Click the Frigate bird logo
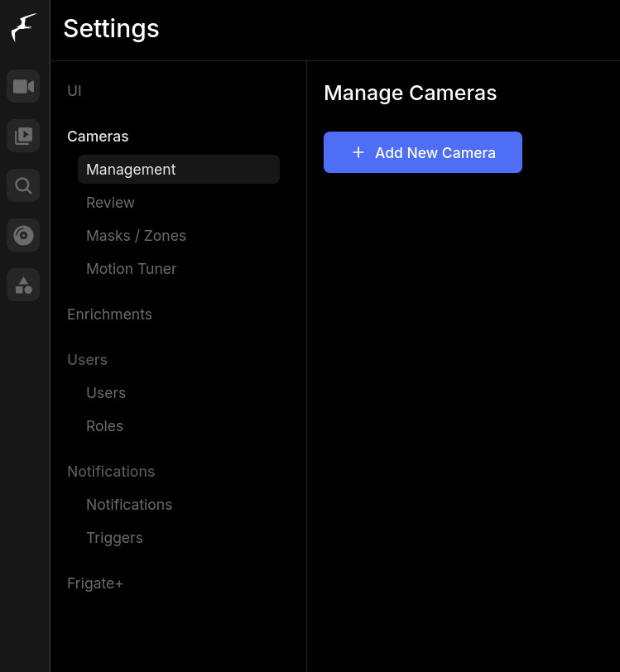 click(23, 27)
